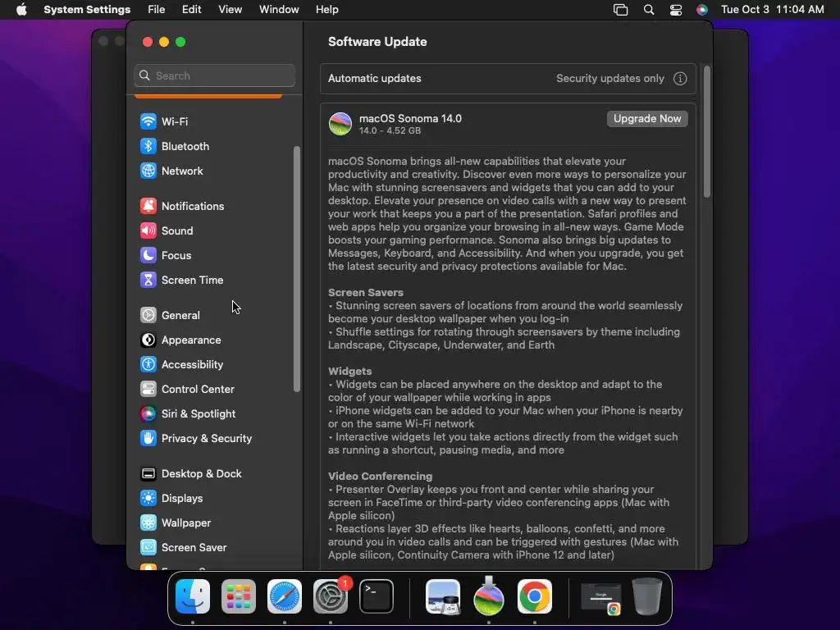Click the date and time clock

(772, 10)
